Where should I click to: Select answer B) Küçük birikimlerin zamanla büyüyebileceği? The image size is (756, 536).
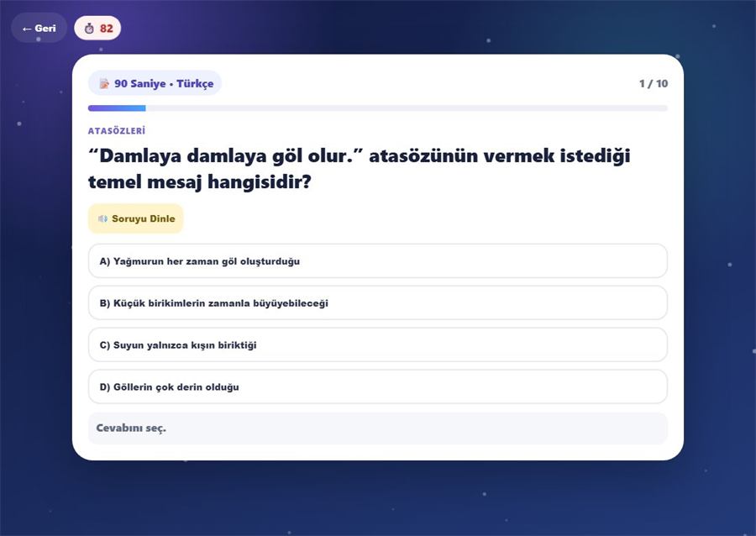[x=377, y=302]
